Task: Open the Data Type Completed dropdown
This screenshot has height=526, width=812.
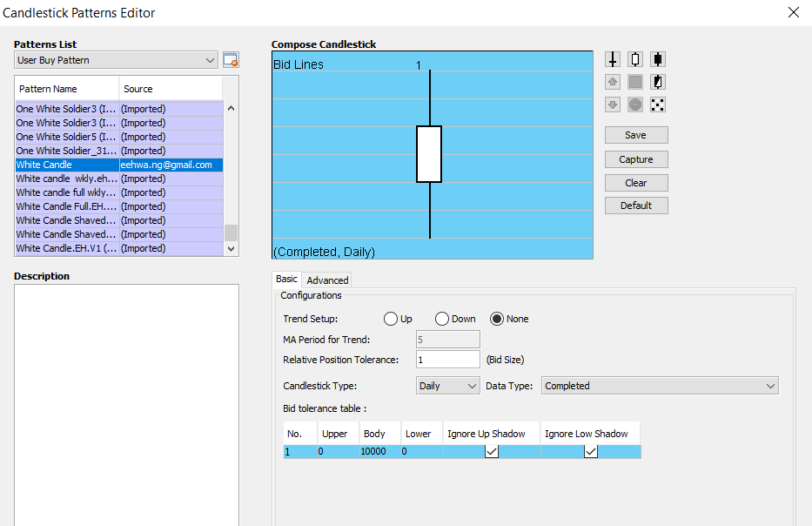Action: (x=660, y=386)
